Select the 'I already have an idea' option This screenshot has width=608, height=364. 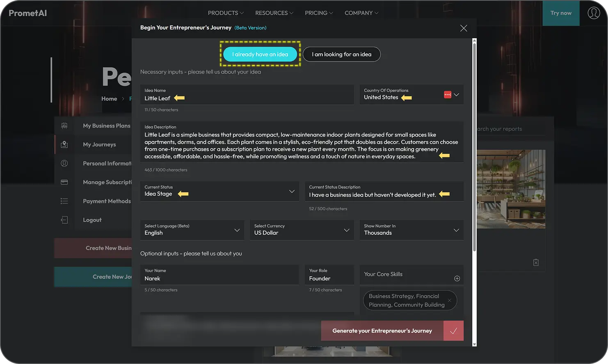pyautogui.click(x=260, y=54)
